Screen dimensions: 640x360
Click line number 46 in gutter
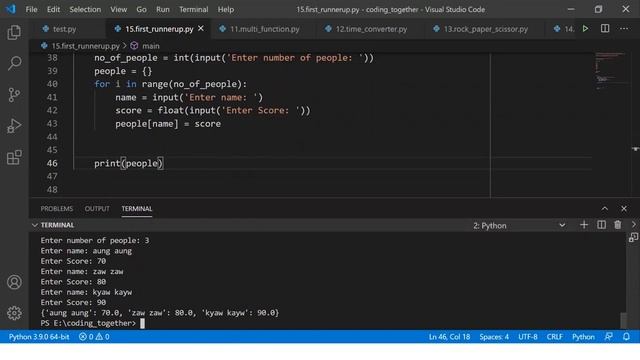point(52,163)
